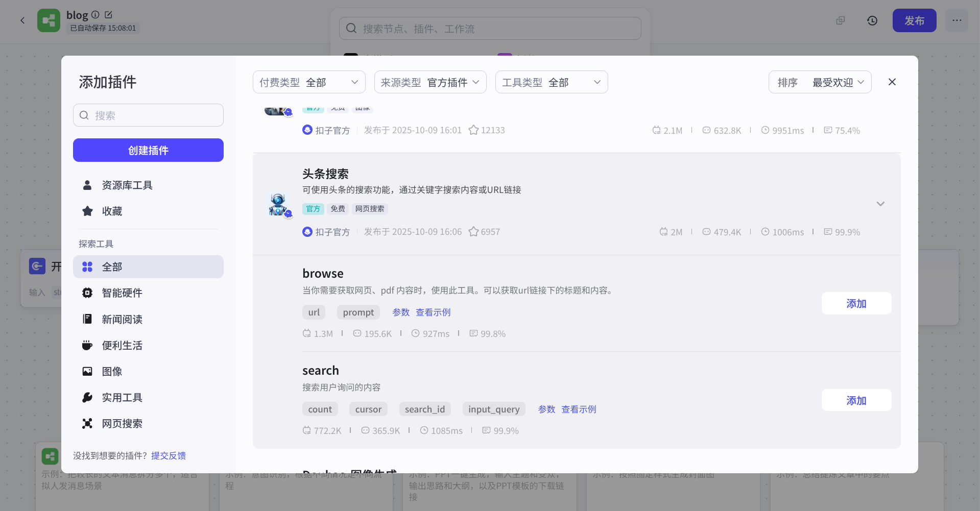The image size is (980, 511).
Task: Click the info icon next to blog
Action: [x=95, y=15]
